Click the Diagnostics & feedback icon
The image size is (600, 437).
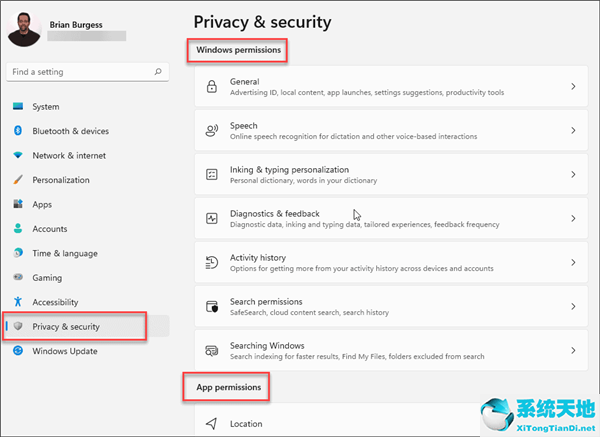click(211, 219)
